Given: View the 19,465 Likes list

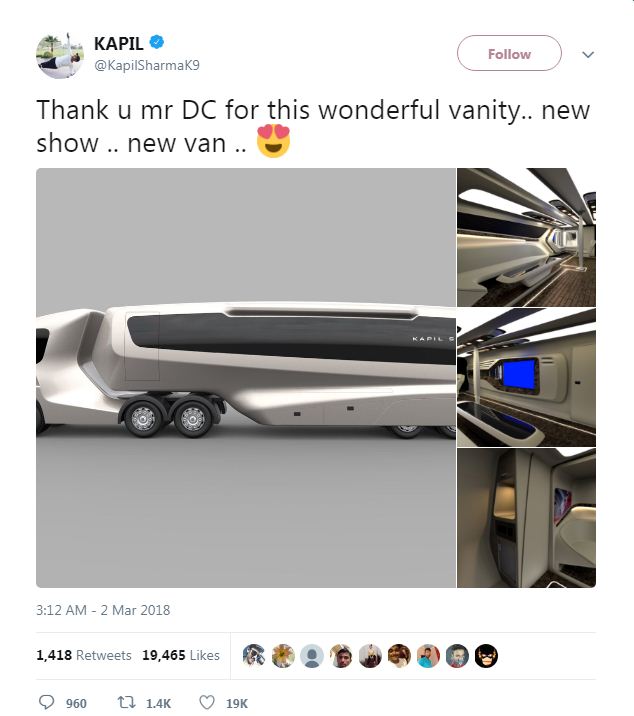Looking at the screenshot, I should pyautogui.click(x=181, y=655).
